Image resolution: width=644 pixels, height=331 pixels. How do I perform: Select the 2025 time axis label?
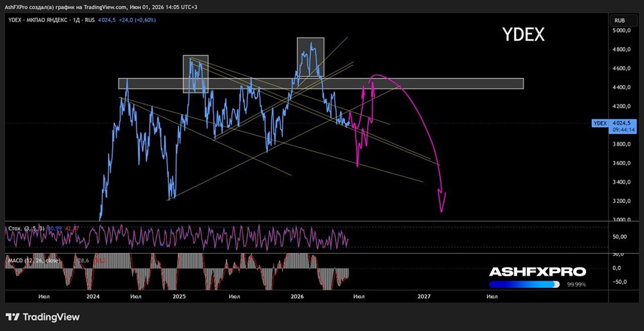(179, 296)
